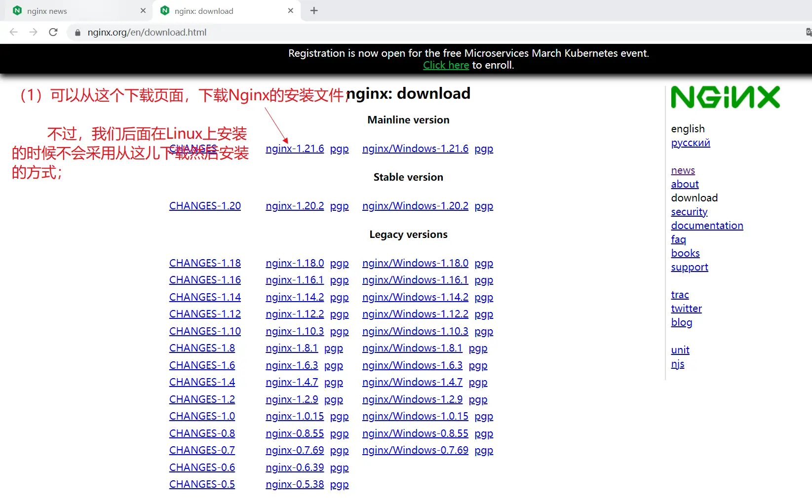This screenshot has width=812, height=504.
Task: Open CHANGES-0.8 changelog
Action: 202,433
